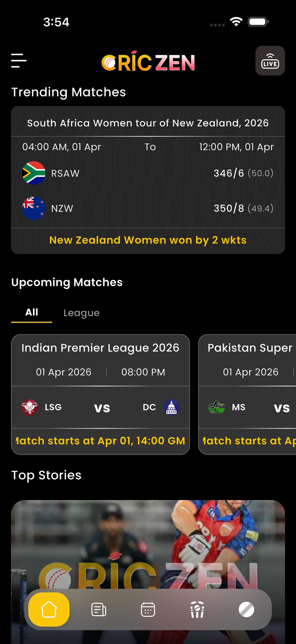Open South Africa Women tour series title
The height and width of the screenshot is (644, 296).
pyautogui.click(x=148, y=123)
